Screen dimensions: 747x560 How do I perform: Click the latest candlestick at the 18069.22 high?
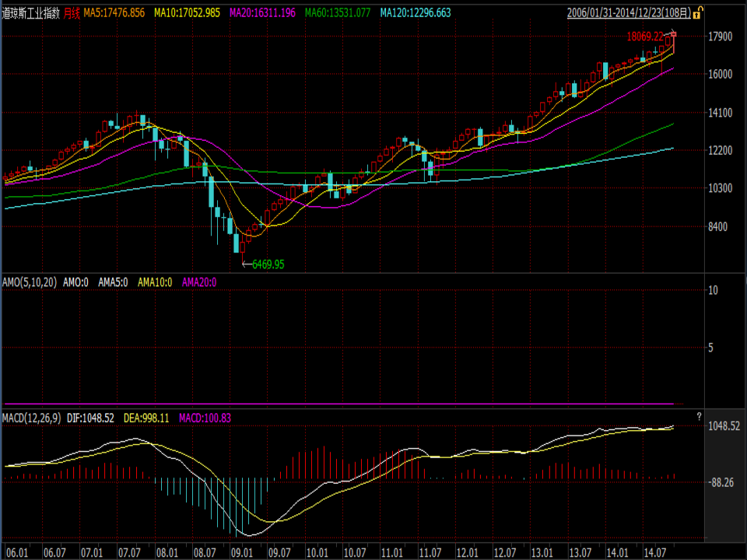point(674,42)
